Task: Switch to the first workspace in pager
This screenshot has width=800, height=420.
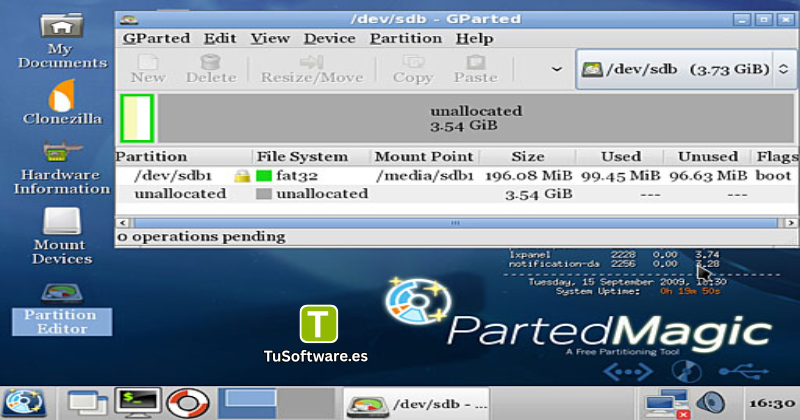Action: (x=247, y=403)
